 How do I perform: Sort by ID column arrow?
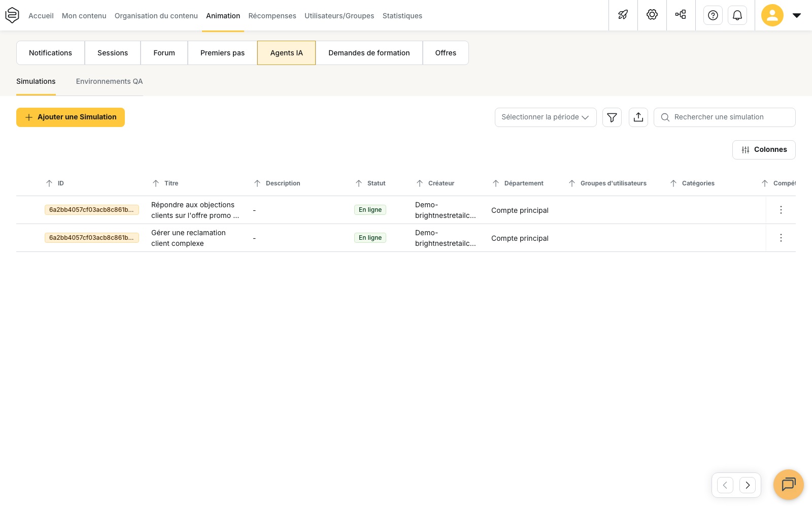pyautogui.click(x=49, y=183)
